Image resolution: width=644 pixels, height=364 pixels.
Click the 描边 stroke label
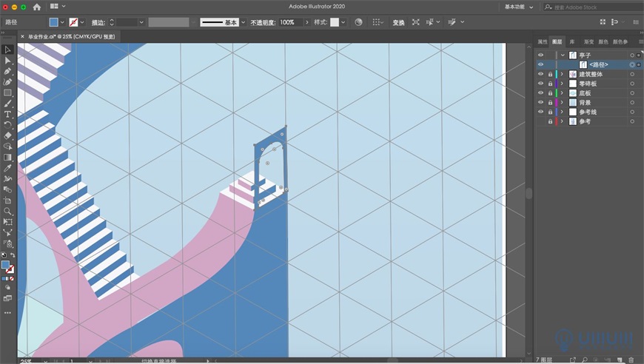click(x=98, y=23)
